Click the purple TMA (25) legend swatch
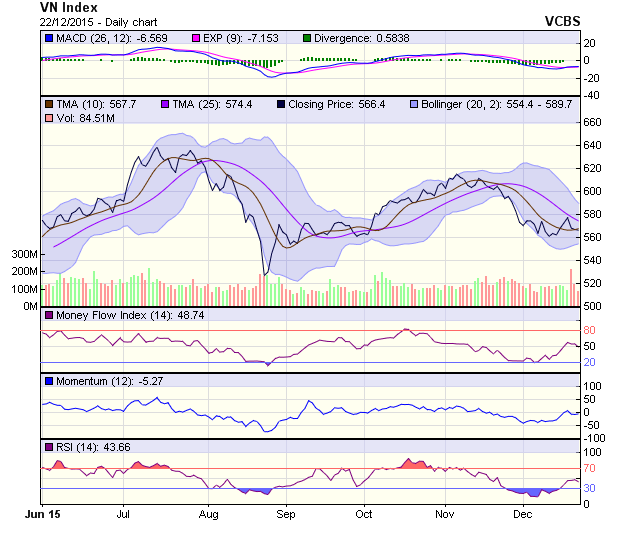Viewport: 620px width, 535px height. (x=166, y=104)
